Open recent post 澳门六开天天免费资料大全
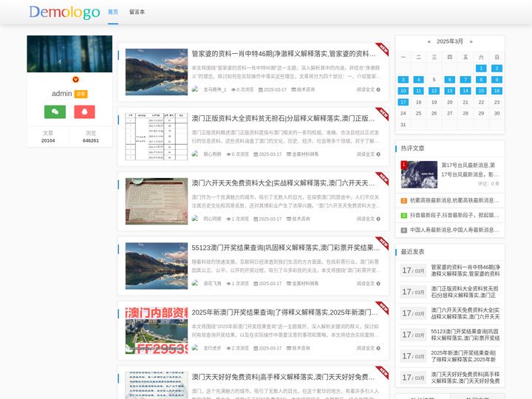The image size is (532, 399). point(465,313)
